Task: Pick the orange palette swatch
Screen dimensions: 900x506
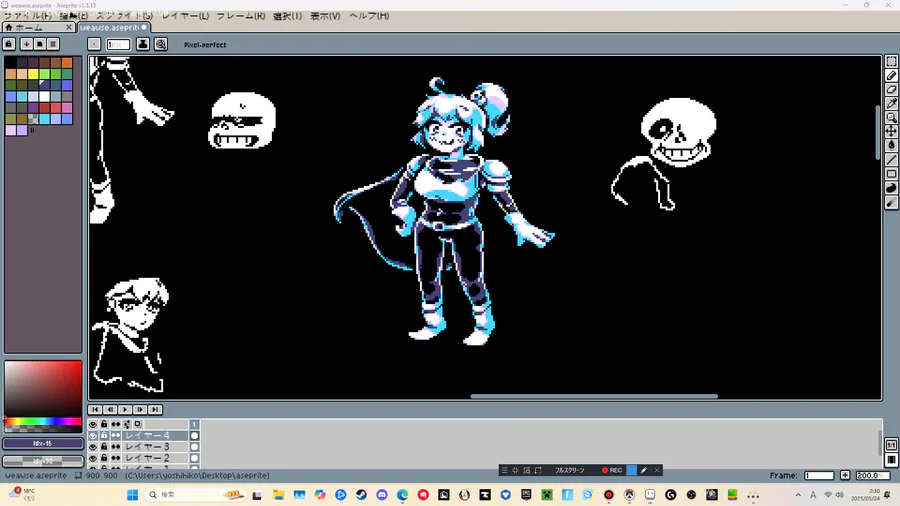Action: (67, 63)
